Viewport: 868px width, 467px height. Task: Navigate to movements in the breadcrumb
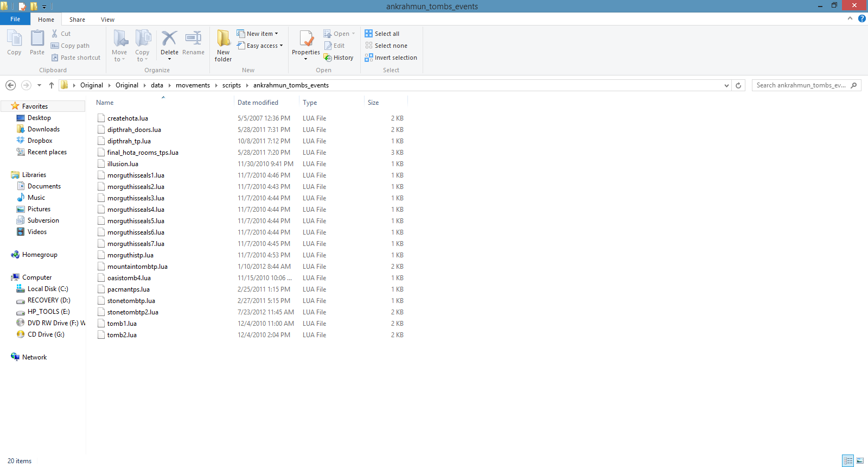coord(193,85)
